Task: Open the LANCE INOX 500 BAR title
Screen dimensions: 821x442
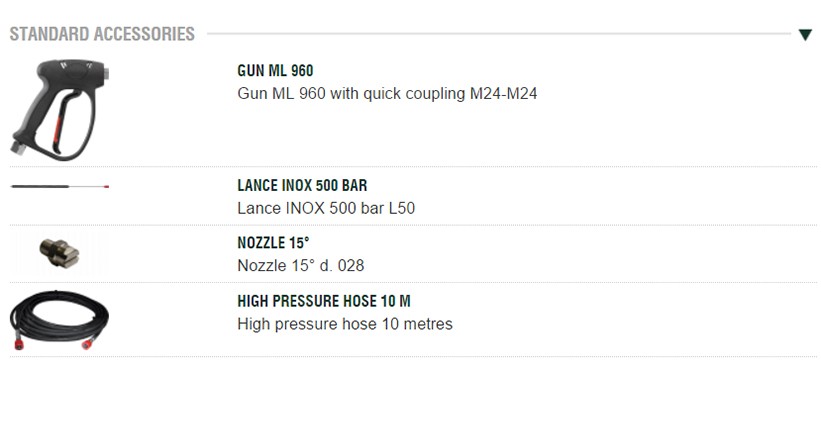Action: pos(302,186)
